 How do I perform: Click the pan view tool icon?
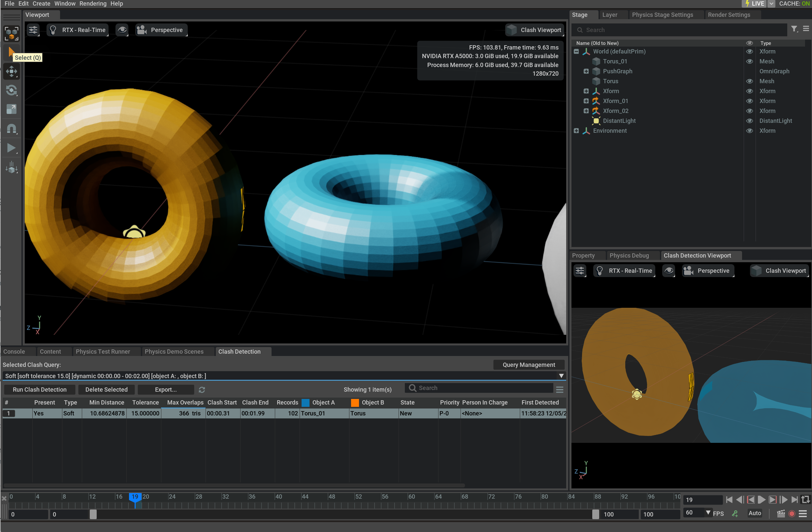pyautogui.click(x=11, y=71)
